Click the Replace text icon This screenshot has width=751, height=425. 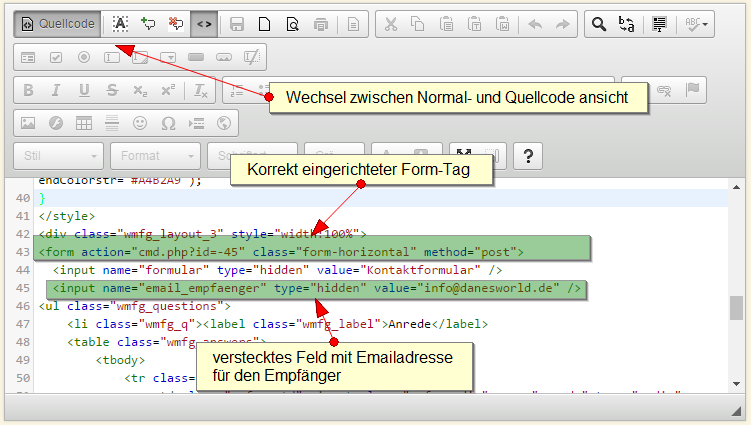[628, 23]
